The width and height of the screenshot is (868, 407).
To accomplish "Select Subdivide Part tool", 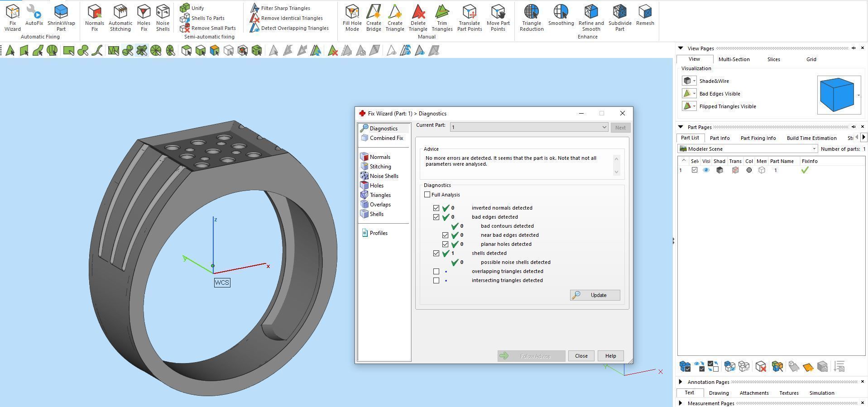I will tap(620, 18).
